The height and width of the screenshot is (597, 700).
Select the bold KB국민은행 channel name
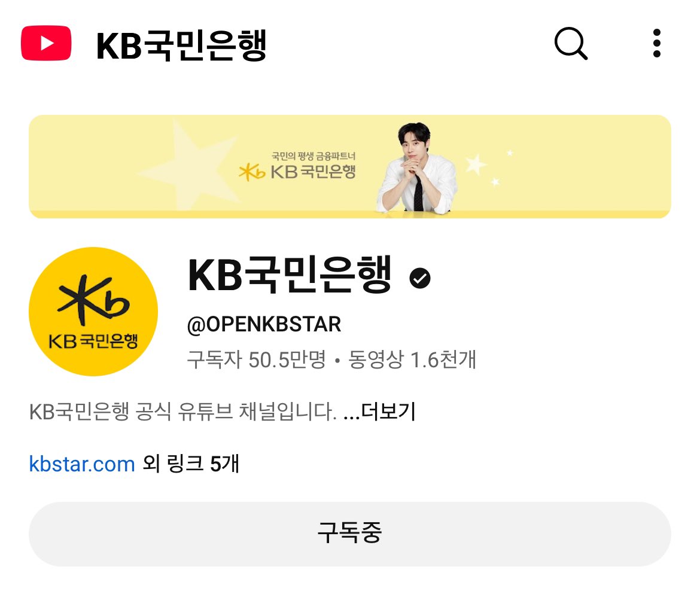(x=290, y=275)
